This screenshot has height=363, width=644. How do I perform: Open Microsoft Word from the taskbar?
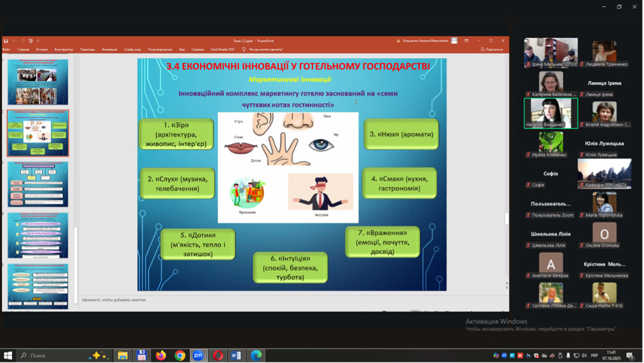pos(236,355)
